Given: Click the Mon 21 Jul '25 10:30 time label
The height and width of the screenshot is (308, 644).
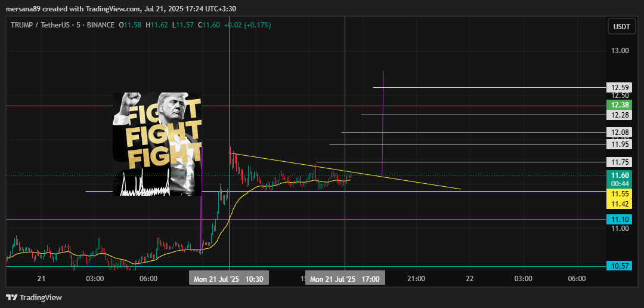Looking at the screenshot, I should 229,279.
